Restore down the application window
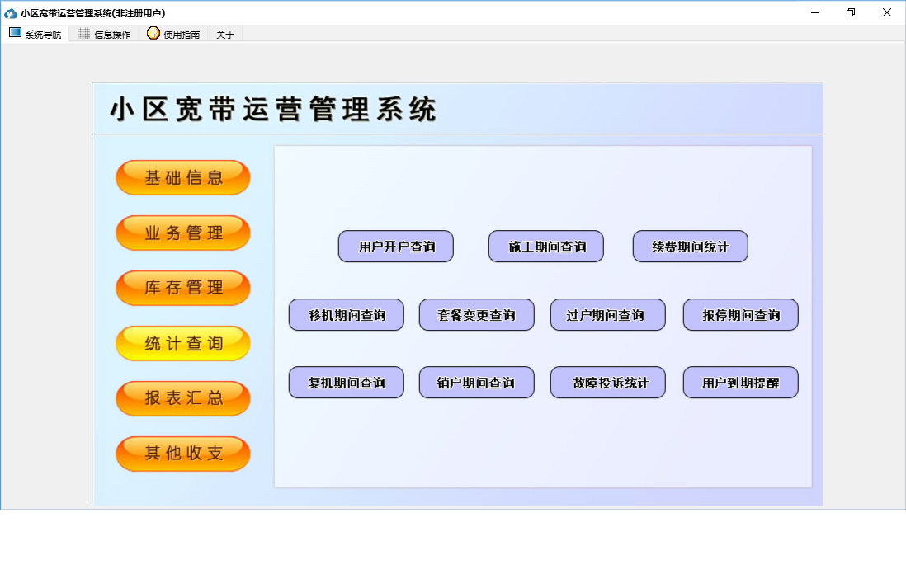Viewport: 906px width, 588px height. pos(851,12)
